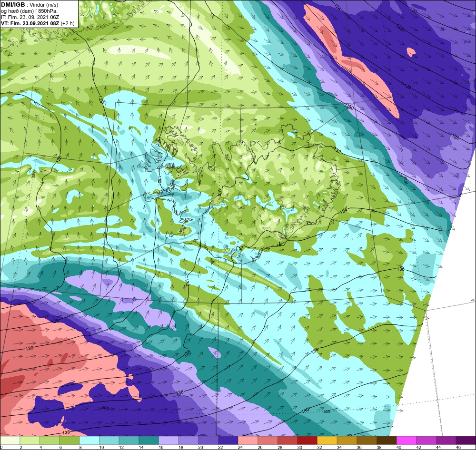
Task: Select the 42–44 m/s orchid legend swatch
Action: pos(426,440)
